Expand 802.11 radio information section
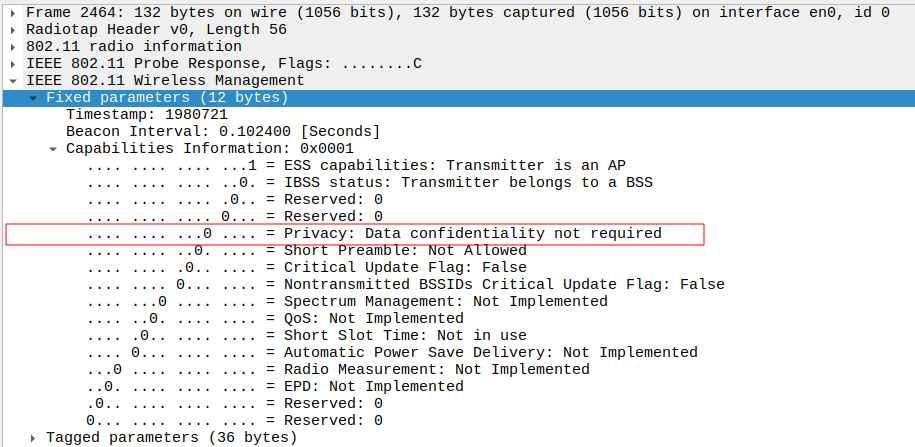The width and height of the screenshot is (915, 447). point(13,47)
